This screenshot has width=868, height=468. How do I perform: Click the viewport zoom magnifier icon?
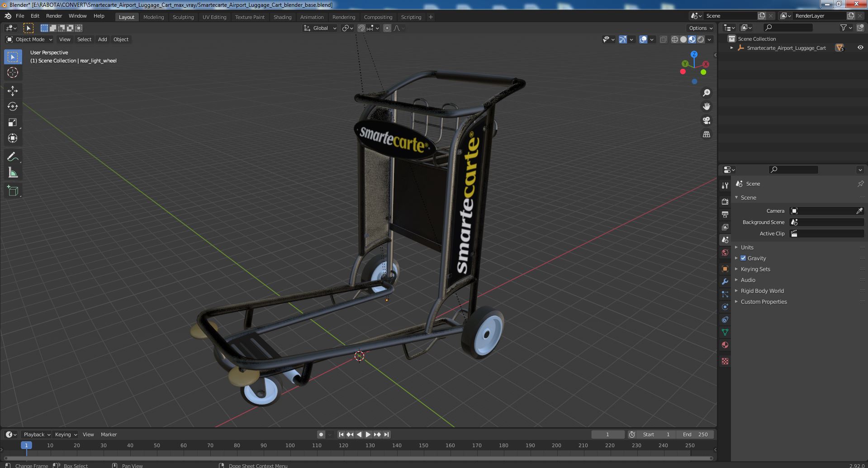coord(706,93)
